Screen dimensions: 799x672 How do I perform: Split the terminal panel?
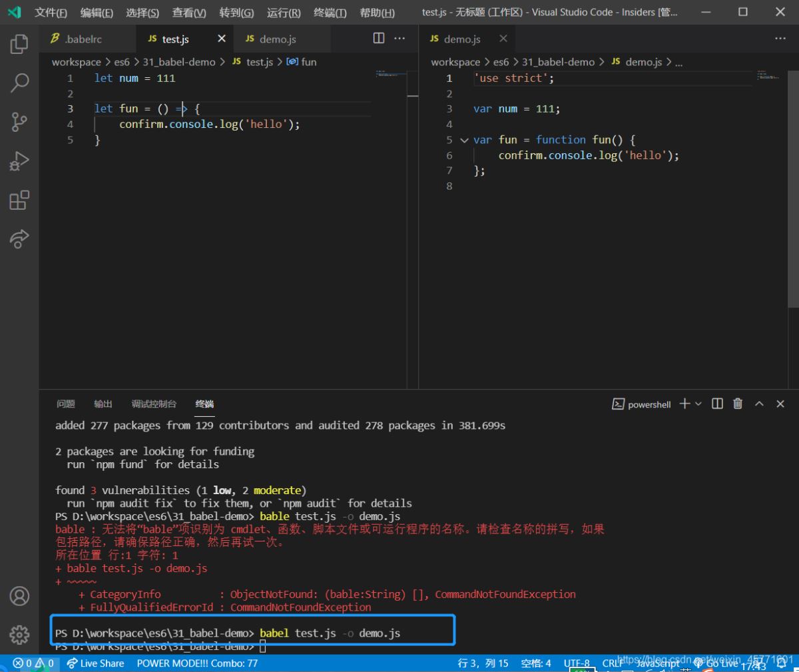pyautogui.click(x=717, y=404)
